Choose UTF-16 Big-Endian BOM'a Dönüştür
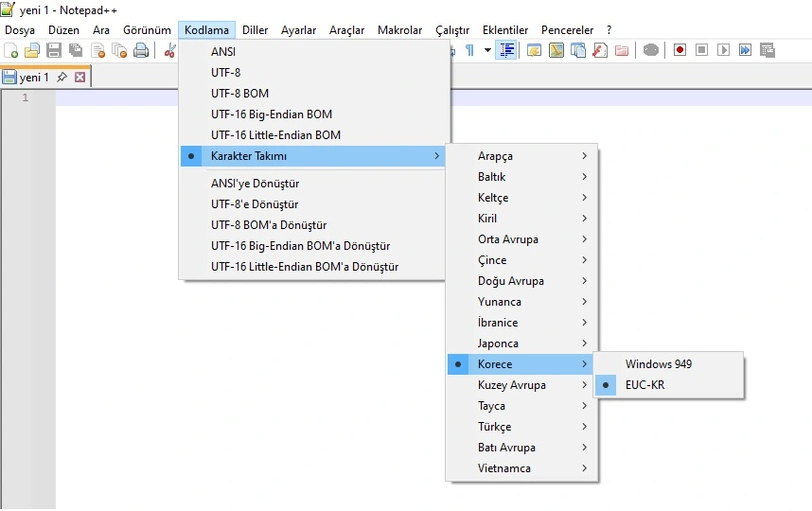The image size is (812, 511). point(313,246)
